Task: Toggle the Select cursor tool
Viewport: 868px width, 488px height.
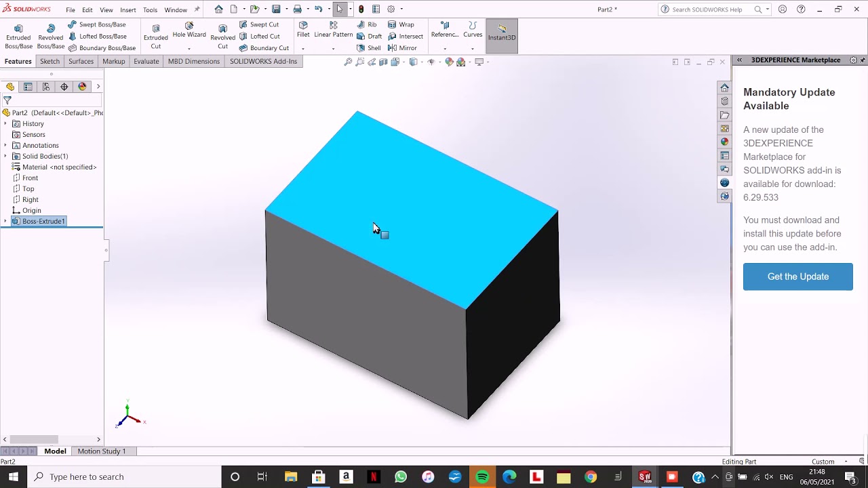Action: click(x=340, y=9)
